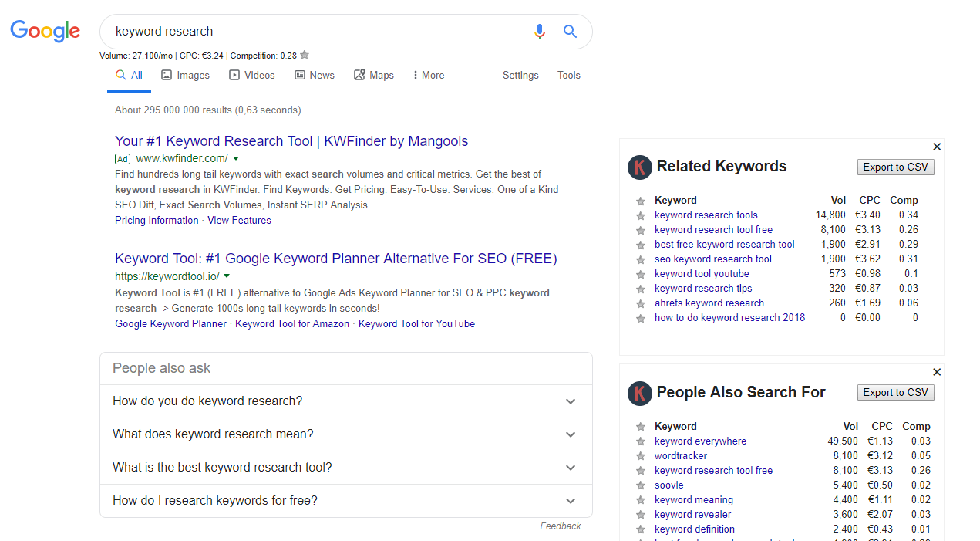Click 'wordtracker' keyword link

point(681,456)
